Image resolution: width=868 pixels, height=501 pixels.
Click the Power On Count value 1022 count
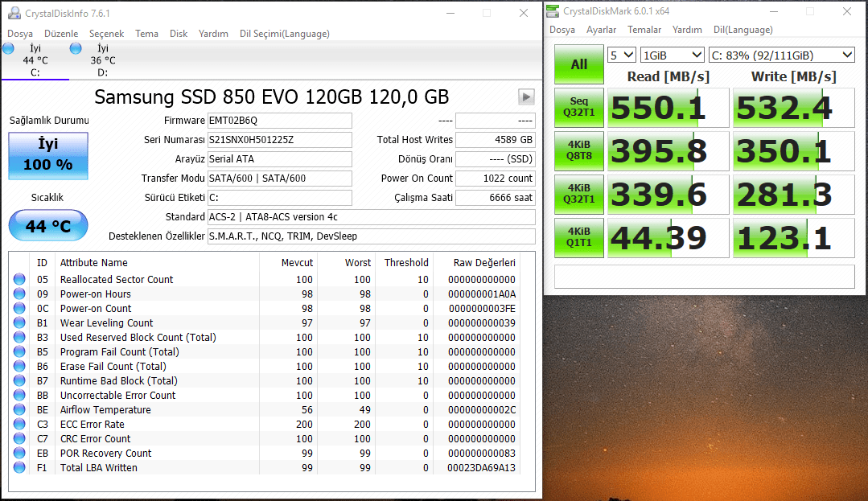495,179
